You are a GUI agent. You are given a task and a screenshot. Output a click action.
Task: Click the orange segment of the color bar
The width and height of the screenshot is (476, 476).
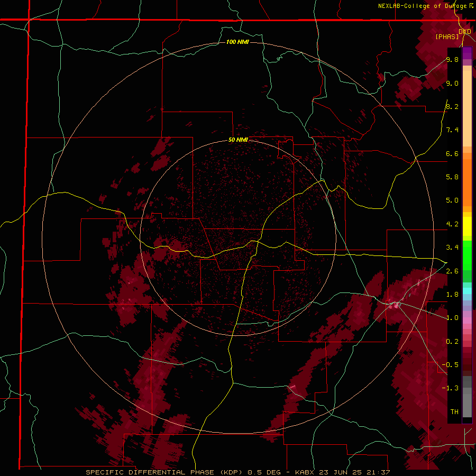click(467, 182)
